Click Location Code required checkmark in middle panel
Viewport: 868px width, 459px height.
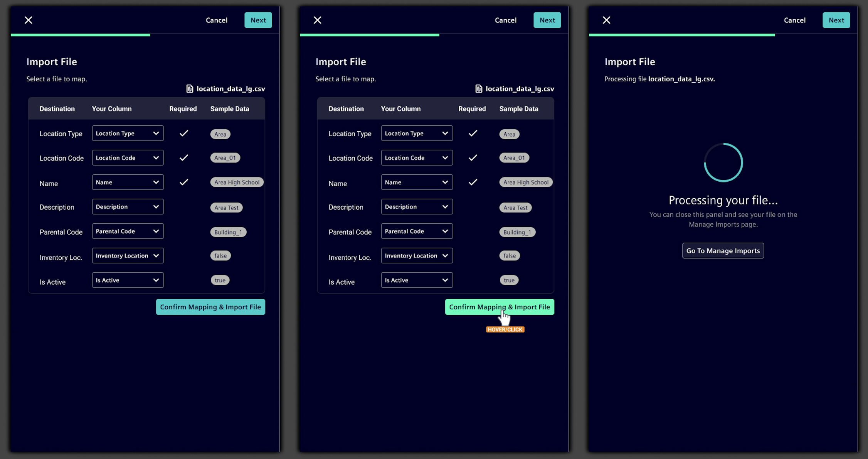pos(473,158)
